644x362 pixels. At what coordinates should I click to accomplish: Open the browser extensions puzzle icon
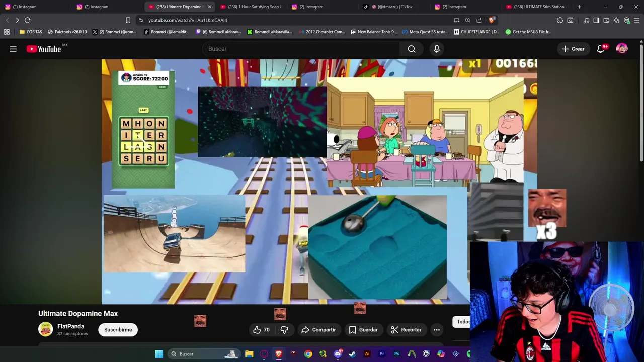[x=560, y=20]
